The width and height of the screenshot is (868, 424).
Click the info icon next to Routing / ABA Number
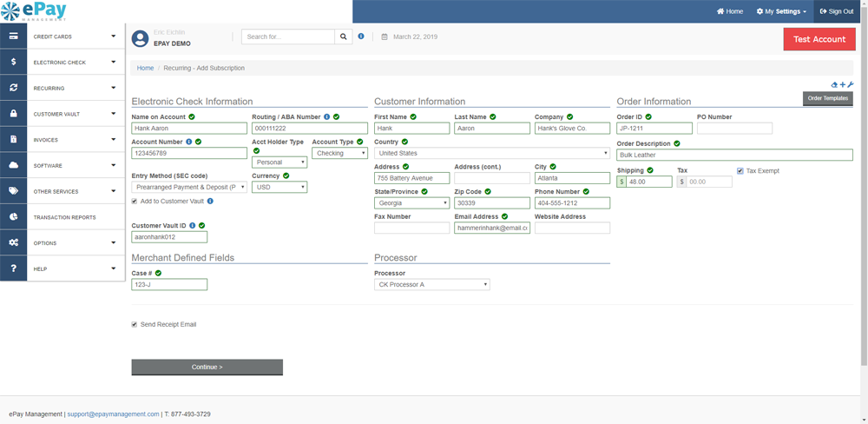tap(326, 116)
